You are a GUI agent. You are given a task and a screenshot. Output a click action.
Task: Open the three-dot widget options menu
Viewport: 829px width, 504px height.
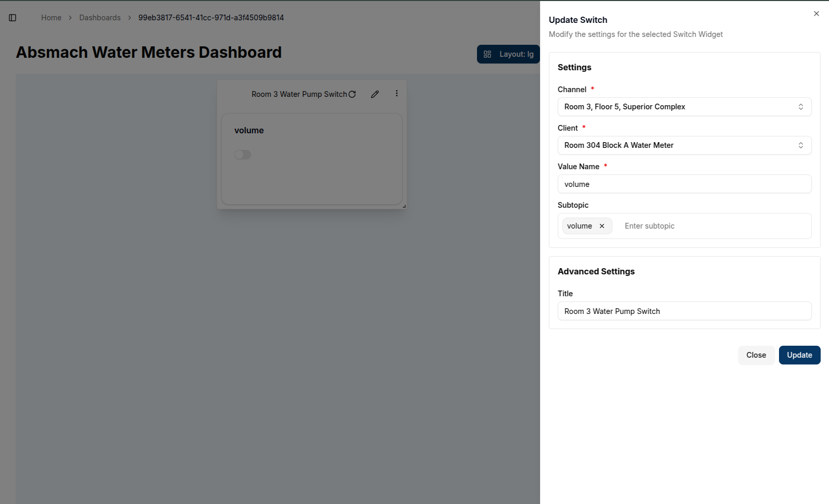397,94
